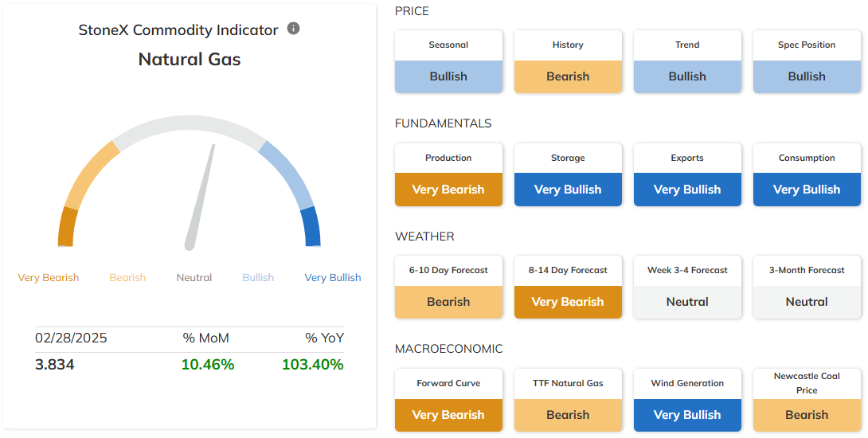Select the Trend Bullish card
This screenshot has width=868, height=438.
[687, 61]
